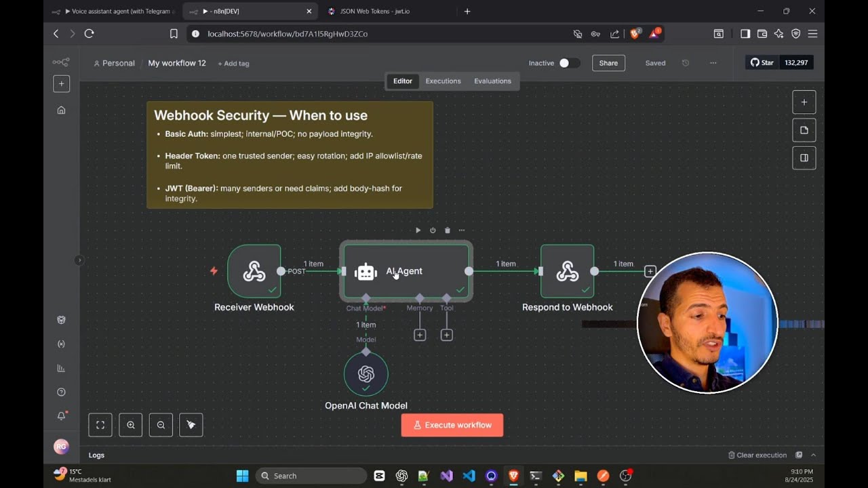Select the AI Agent node
Screen dimensions: 868x488
406,271
